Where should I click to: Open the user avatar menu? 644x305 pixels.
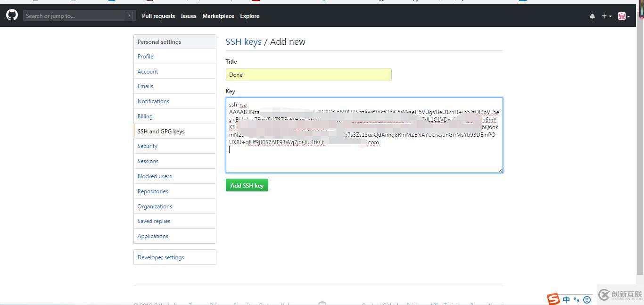pos(624,16)
